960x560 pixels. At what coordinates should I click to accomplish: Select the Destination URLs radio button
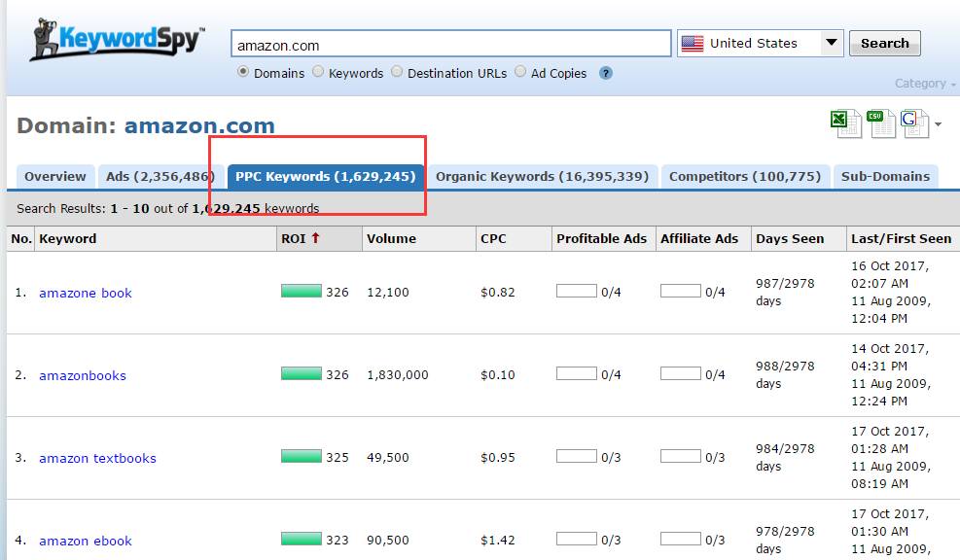point(397,72)
